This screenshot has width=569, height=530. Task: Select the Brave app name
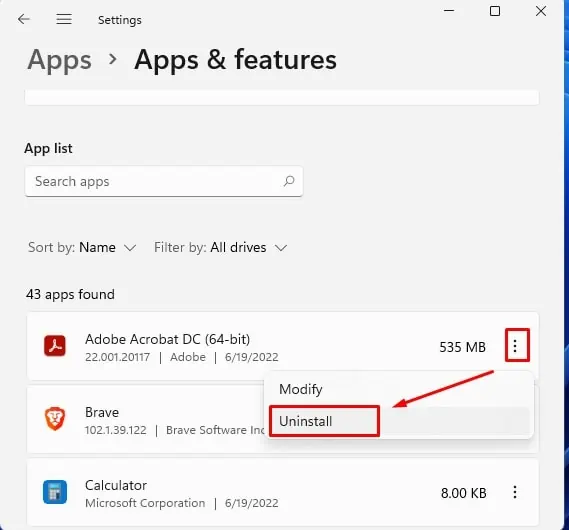coord(102,412)
